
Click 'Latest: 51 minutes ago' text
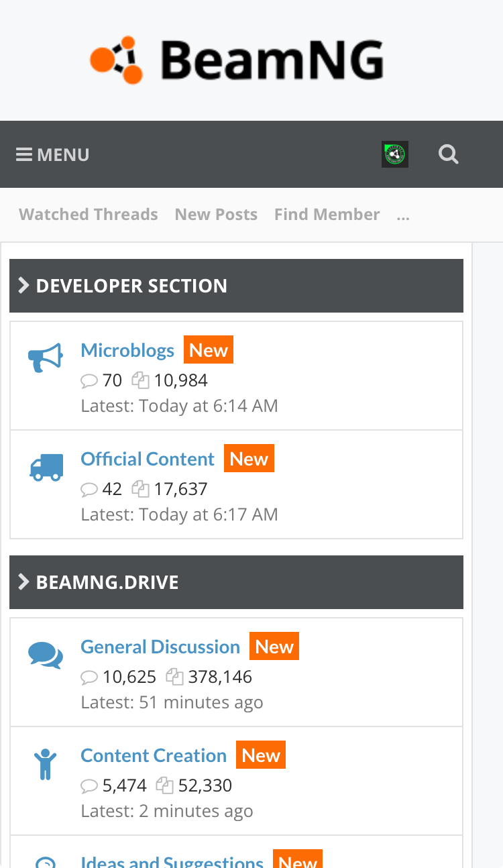[172, 702]
